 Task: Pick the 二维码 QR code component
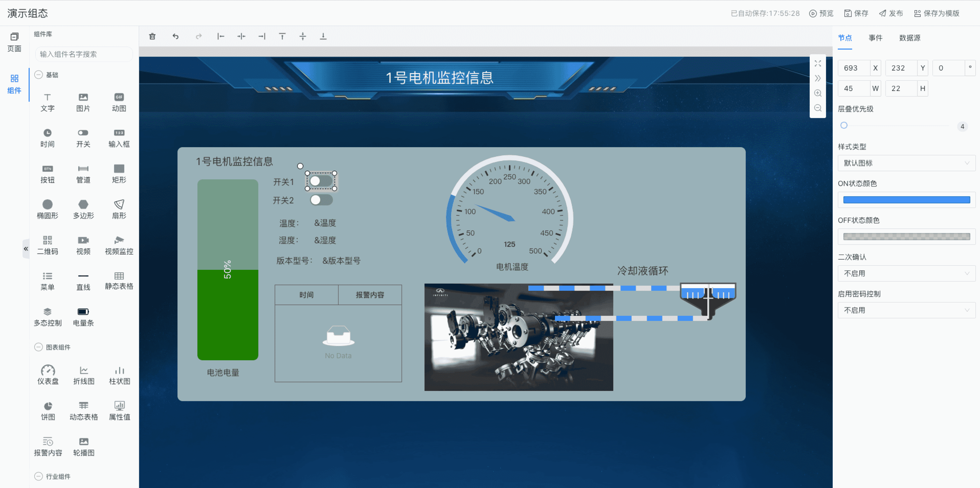pyautogui.click(x=48, y=245)
